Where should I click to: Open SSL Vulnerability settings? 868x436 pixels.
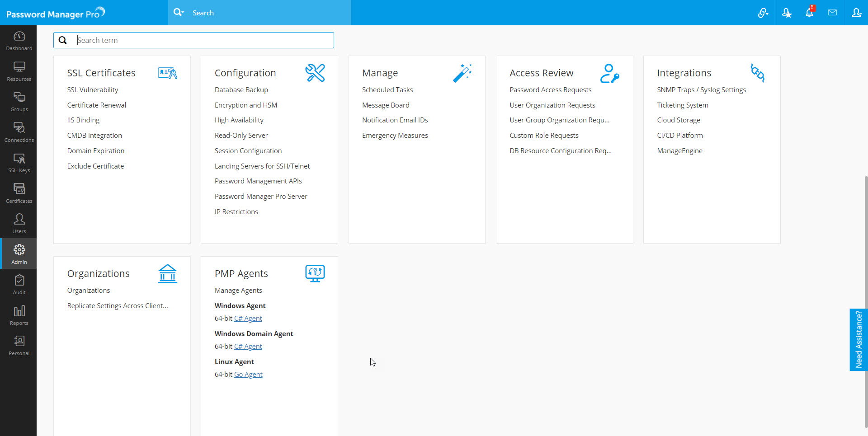(93, 90)
